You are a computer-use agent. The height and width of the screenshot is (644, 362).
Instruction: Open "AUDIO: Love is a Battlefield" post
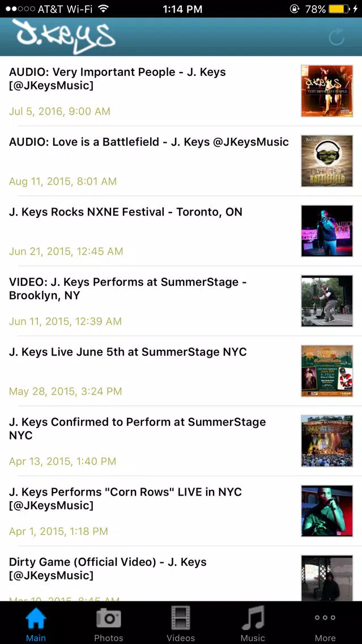(149, 142)
